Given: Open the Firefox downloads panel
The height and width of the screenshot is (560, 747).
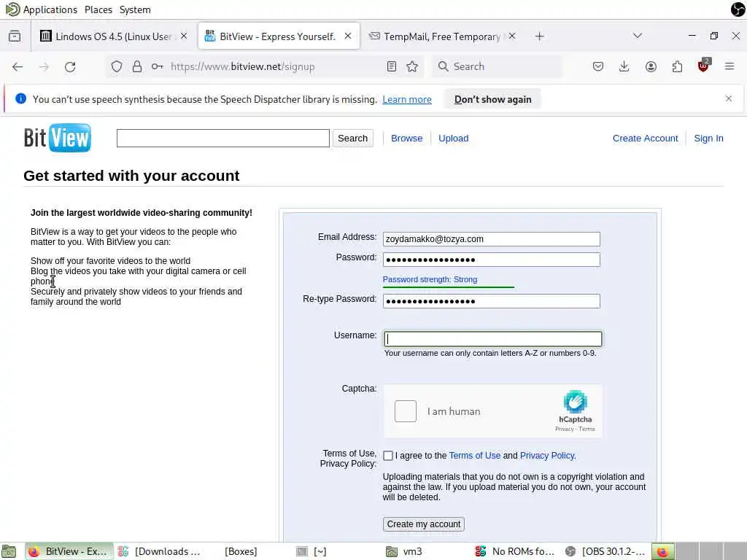Looking at the screenshot, I should (624, 66).
